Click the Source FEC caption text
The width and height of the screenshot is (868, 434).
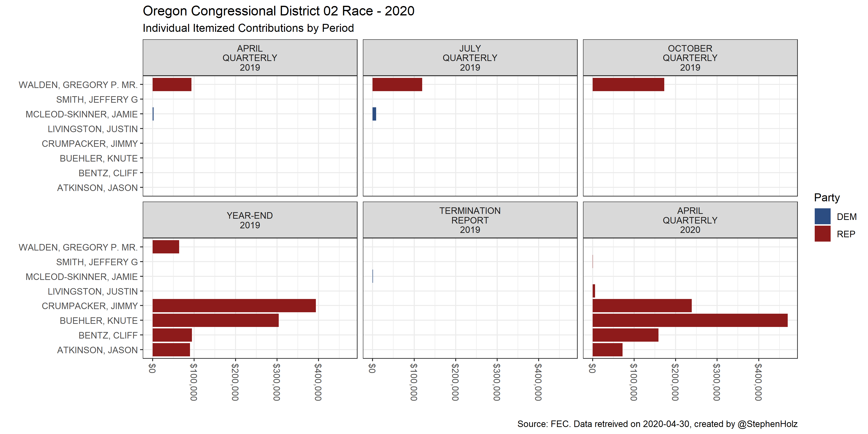pos(657,424)
